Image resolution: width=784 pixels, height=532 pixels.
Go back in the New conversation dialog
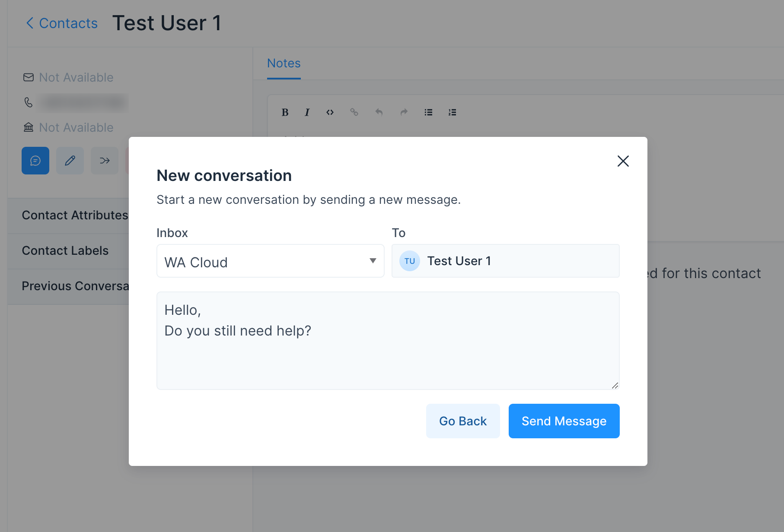click(462, 421)
